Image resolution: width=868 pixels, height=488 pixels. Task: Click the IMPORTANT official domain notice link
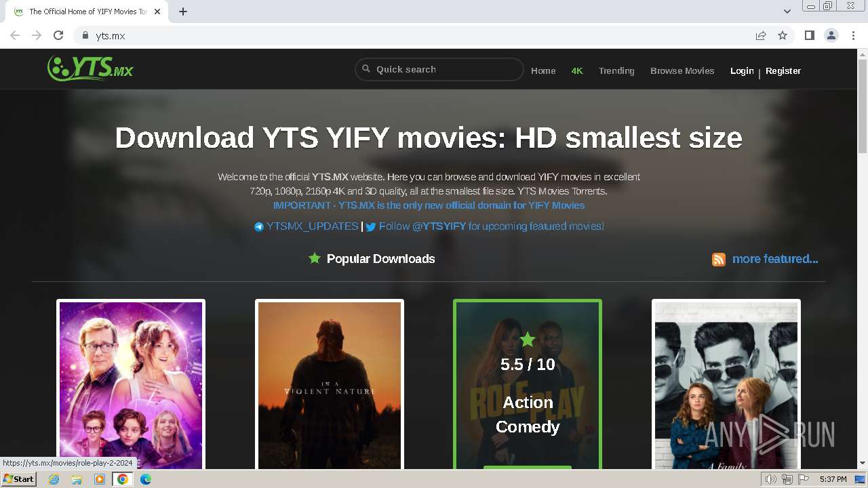click(429, 205)
